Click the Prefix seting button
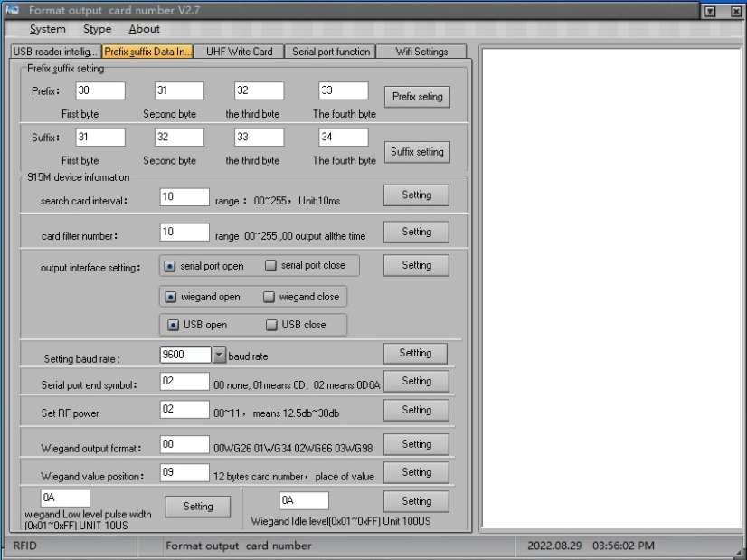Screen dimensions: 747x560 pos(417,97)
